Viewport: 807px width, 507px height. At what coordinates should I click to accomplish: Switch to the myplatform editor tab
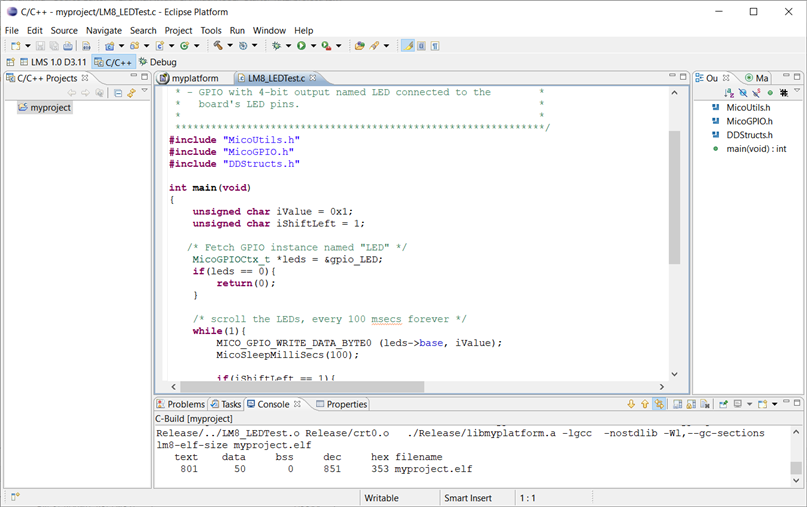click(194, 78)
